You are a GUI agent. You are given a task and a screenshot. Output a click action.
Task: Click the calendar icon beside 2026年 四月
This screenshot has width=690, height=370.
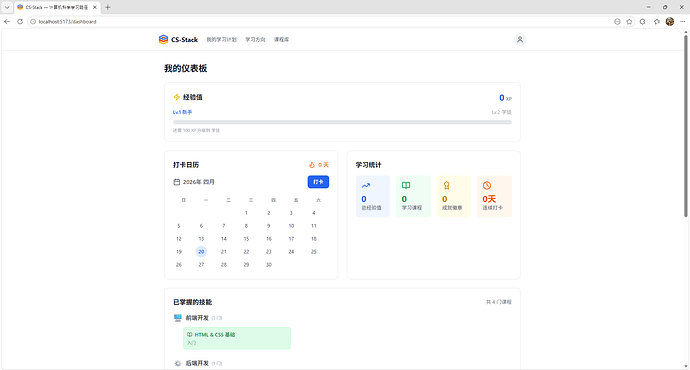[x=176, y=182]
